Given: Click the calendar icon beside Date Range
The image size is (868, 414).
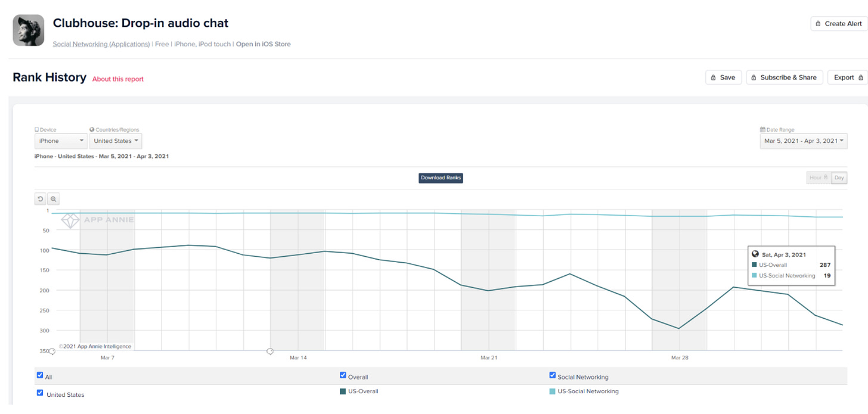Looking at the screenshot, I should tap(762, 129).
